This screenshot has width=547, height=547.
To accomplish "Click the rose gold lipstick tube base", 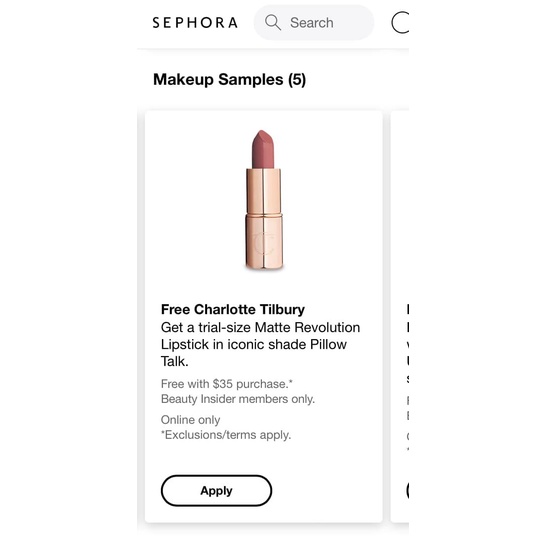I will point(264,242).
